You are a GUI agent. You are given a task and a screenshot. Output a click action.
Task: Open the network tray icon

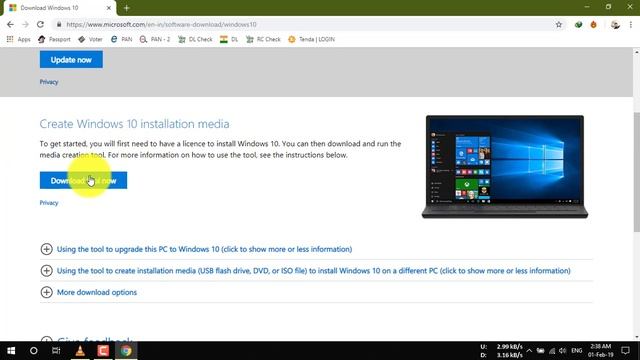tap(552, 351)
